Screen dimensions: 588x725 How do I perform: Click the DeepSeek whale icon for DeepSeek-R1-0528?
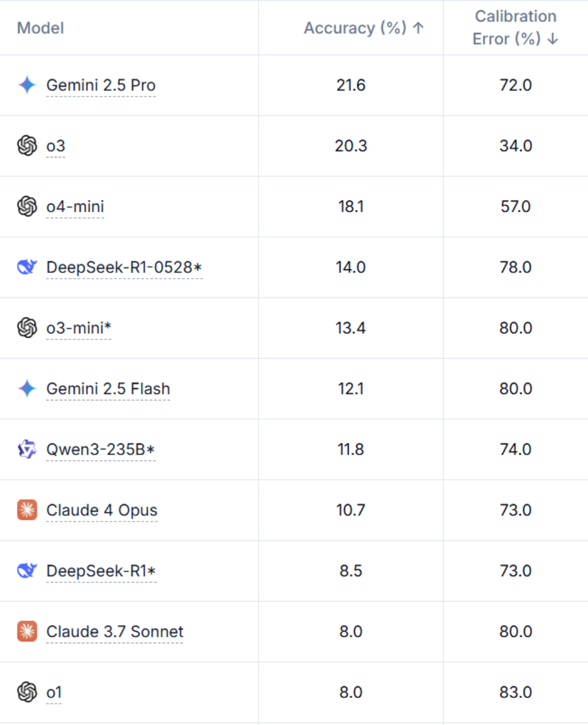[x=27, y=268]
